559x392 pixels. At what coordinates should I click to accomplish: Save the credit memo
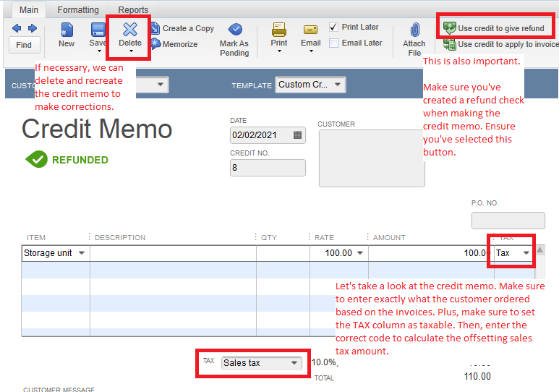98,35
